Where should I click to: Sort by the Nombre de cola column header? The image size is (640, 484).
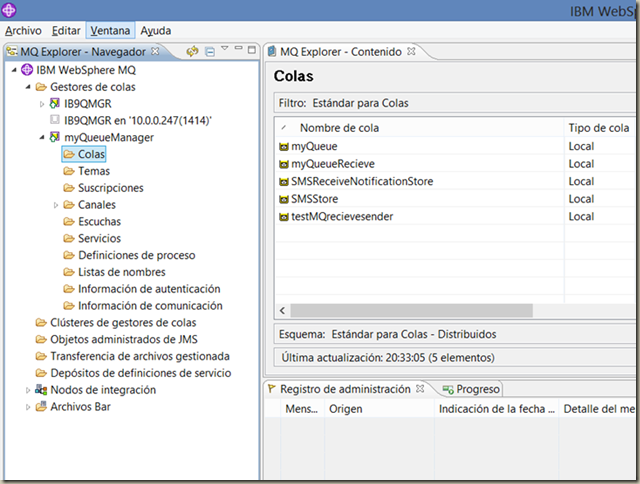[420, 128]
